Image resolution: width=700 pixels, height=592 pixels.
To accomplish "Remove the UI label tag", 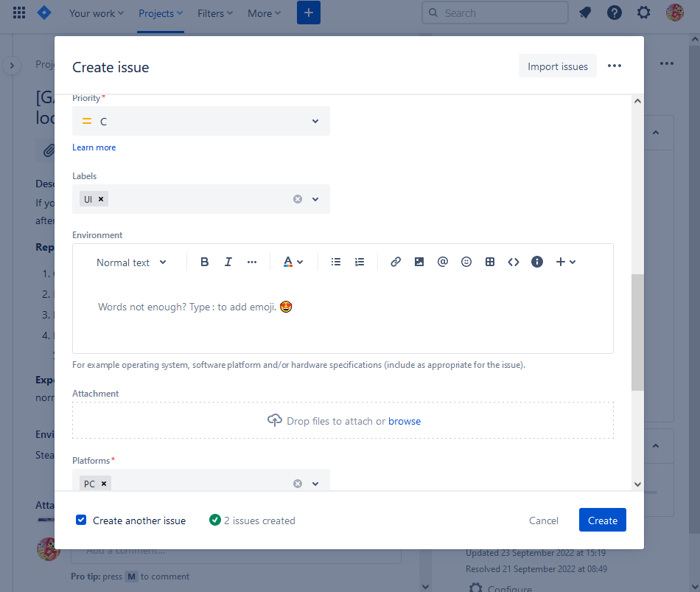I will pos(101,199).
